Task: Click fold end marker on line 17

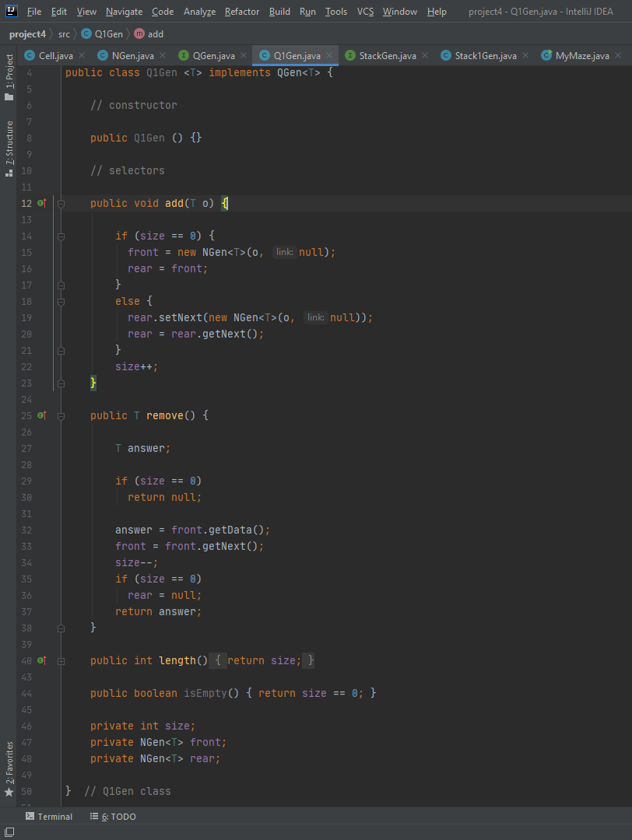Action: coord(61,285)
